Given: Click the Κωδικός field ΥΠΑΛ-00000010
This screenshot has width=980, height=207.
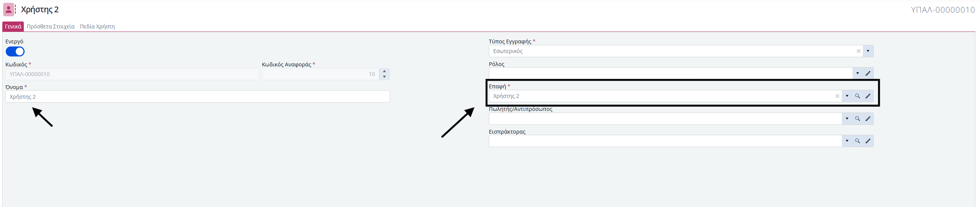Looking at the screenshot, I should (132, 74).
